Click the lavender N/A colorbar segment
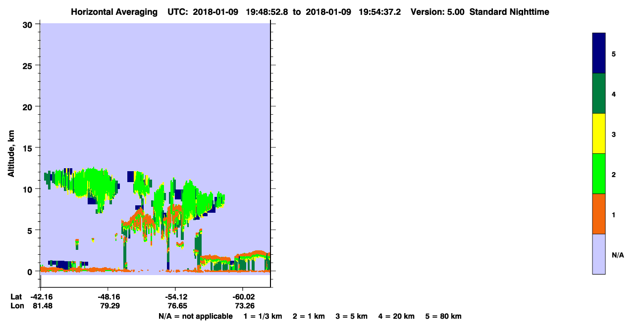 pyautogui.click(x=599, y=254)
